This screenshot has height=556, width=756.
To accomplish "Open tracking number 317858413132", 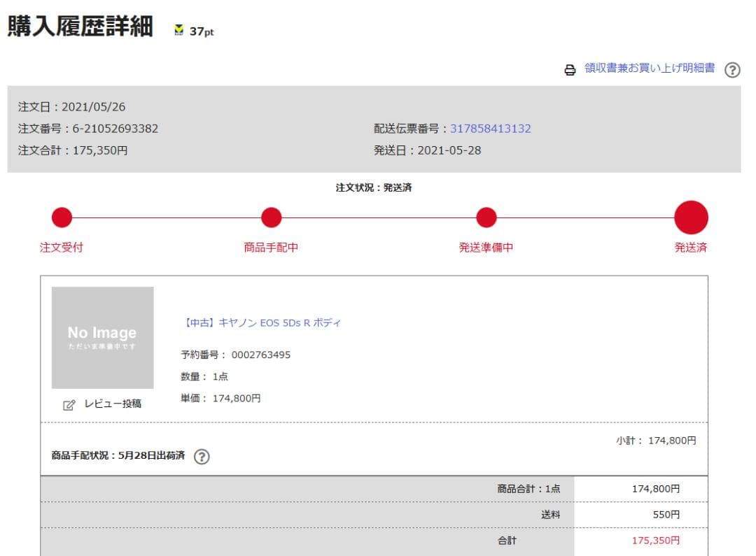I will click(x=493, y=128).
